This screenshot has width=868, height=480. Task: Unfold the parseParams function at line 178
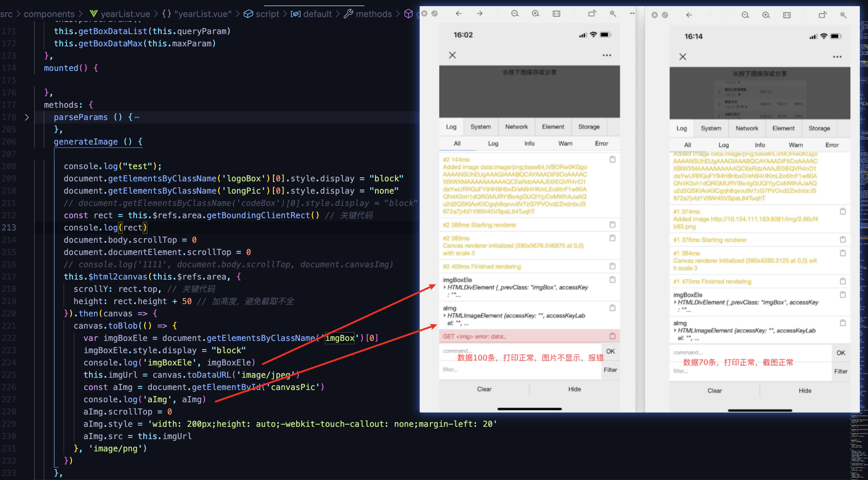pos(27,117)
